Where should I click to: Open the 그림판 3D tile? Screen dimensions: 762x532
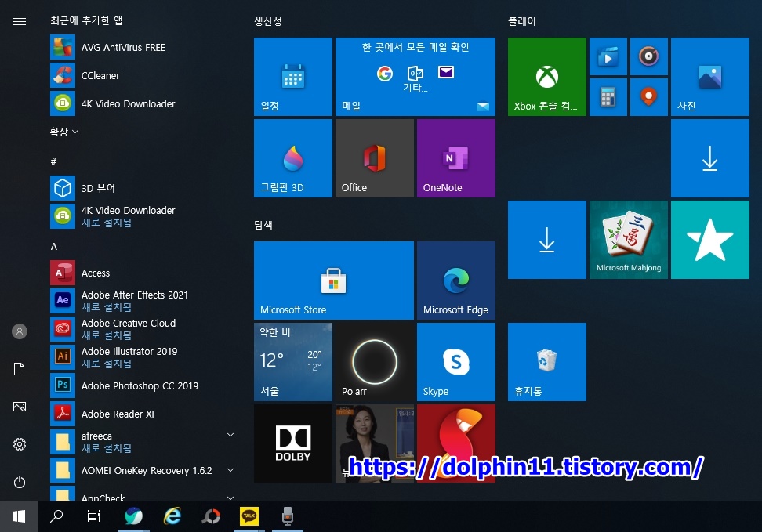click(293, 158)
